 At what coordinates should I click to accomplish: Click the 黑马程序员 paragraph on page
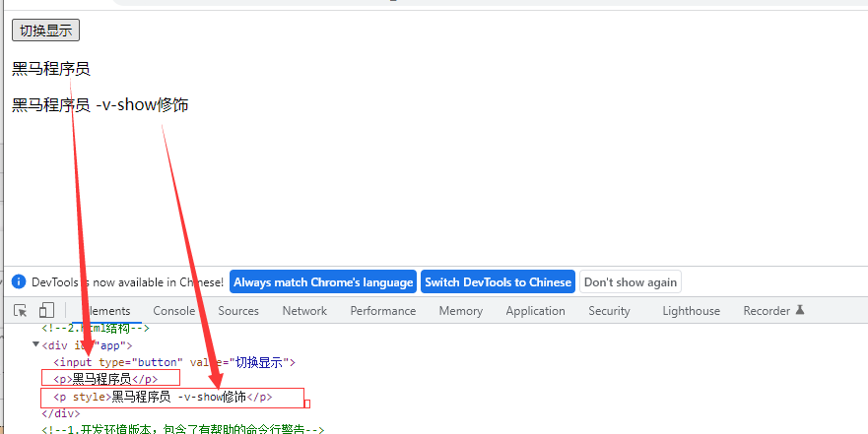pyautogui.click(x=51, y=69)
